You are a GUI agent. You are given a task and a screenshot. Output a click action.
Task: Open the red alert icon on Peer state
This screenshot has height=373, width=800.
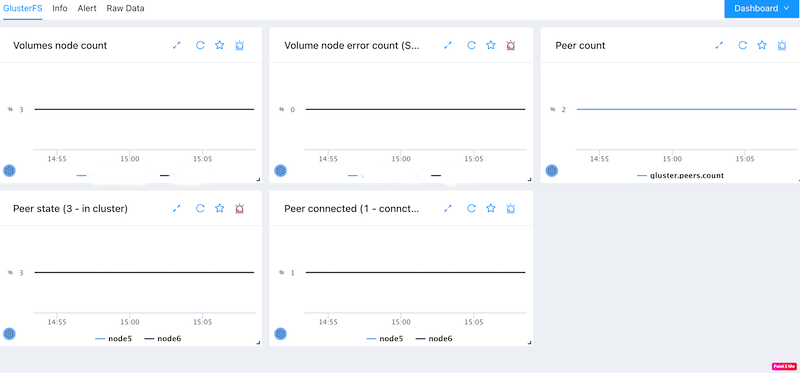pyautogui.click(x=239, y=208)
